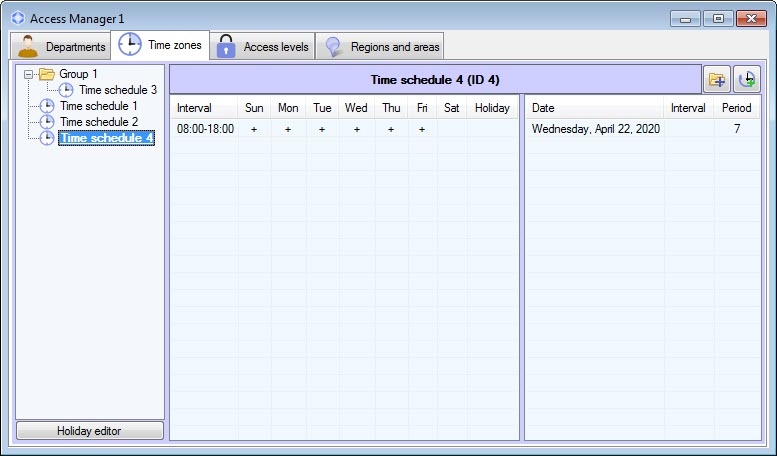Select Time schedule 2 in the tree

(x=99, y=121)
